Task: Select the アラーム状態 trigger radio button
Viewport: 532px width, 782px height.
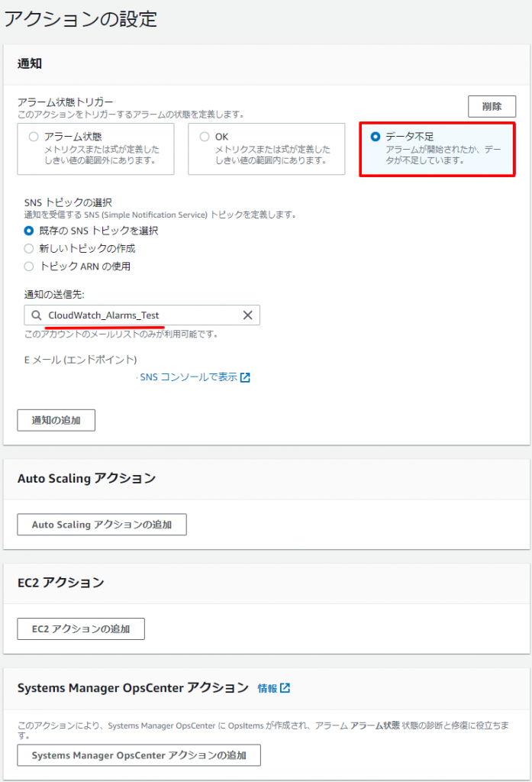Action: [x=34, y=137]
